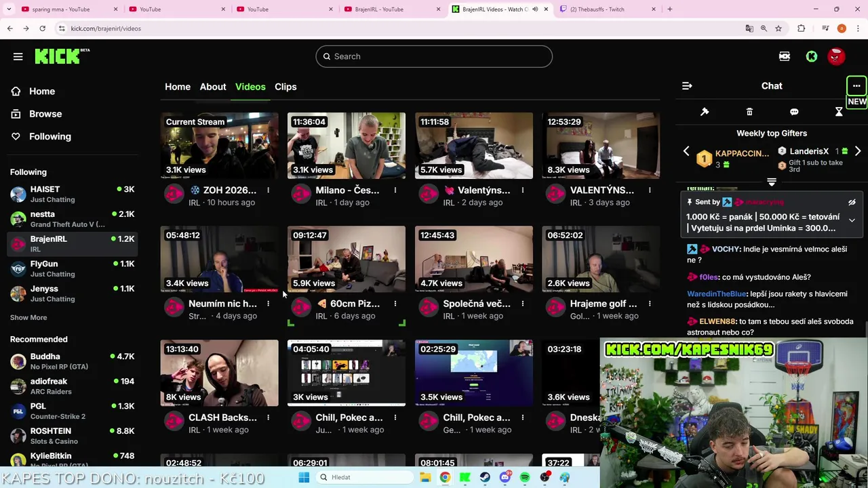Viewport: 868px width, 488px height.
Task: Expand the pinned message chevron
Action: coord(852,220)
